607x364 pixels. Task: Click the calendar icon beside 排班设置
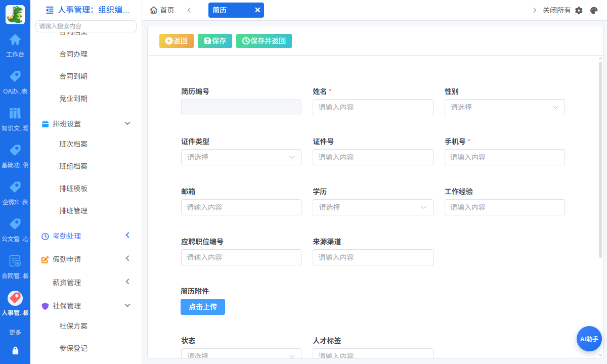[45, 124]
